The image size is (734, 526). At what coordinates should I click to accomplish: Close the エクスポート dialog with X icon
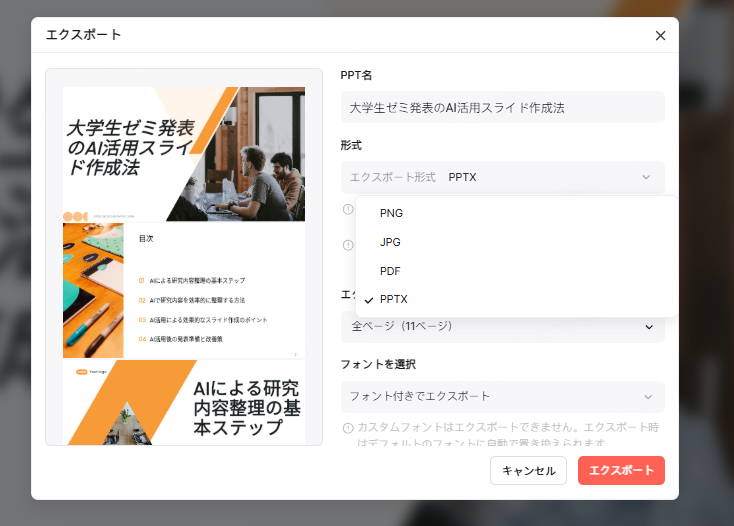click(660, 36)
